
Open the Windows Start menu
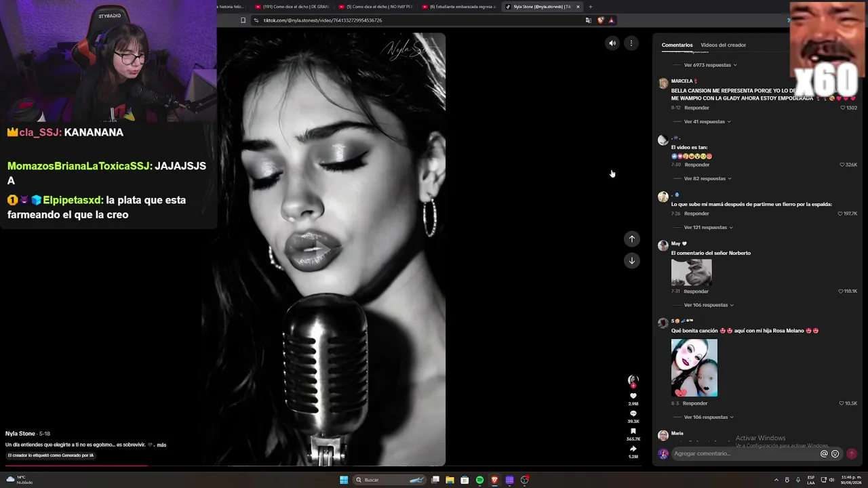point(344,480)
